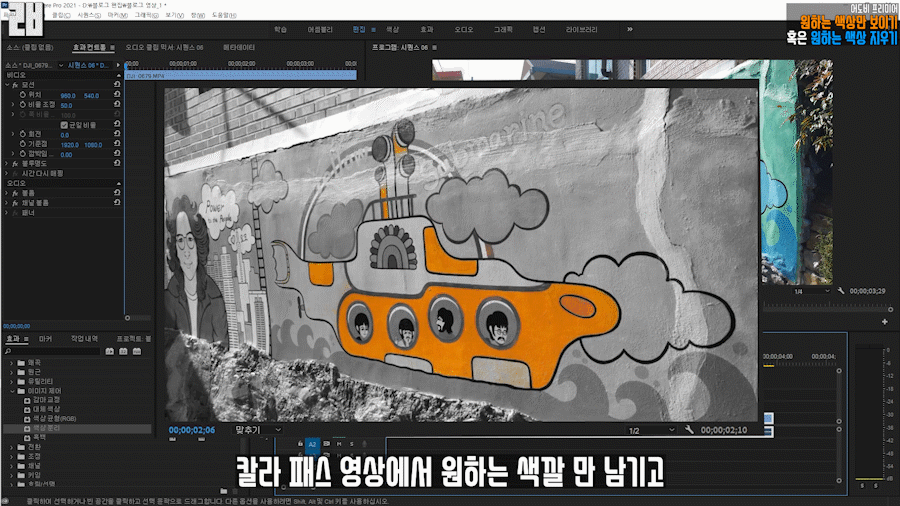Open the 도움말(H) menu

(x=224, y=15)
